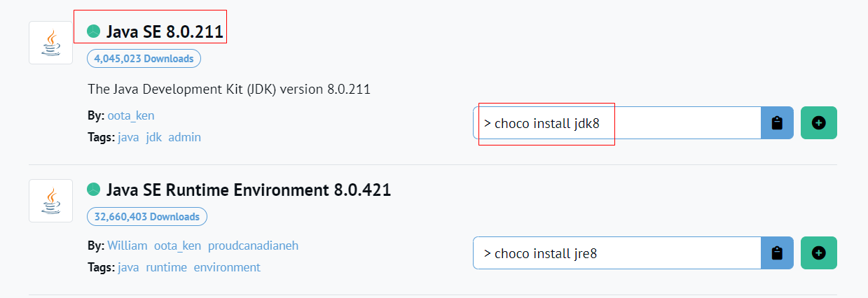The height and width of the screenshot is (298, 868).
Task: Filter by the runtime tag
Action: click(x=167, y=267)
